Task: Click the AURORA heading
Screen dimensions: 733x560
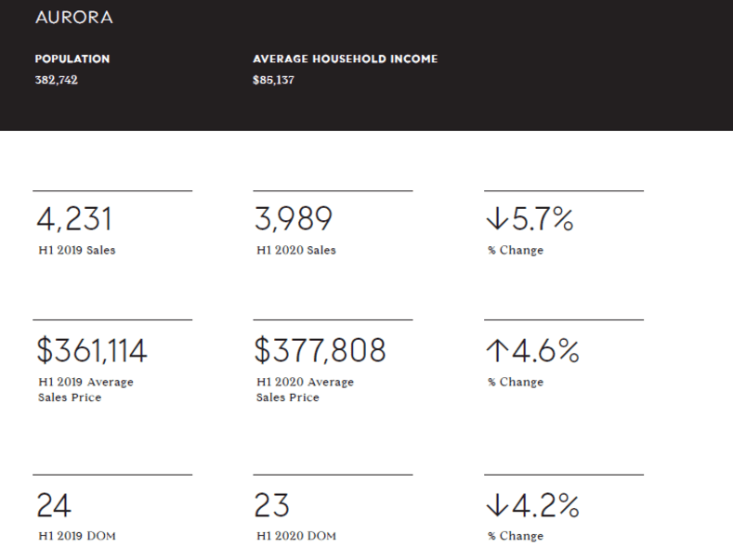Action: 74,18
